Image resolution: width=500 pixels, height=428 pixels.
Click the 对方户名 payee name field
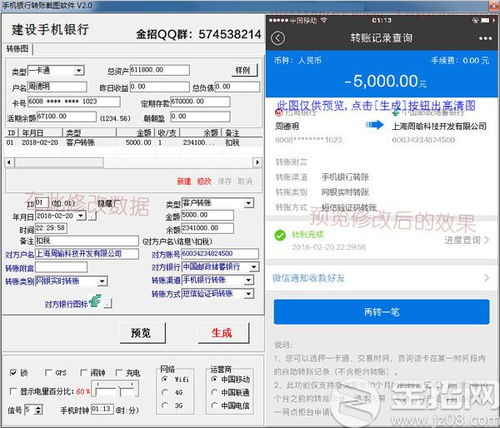pyautogui.click(x=87, y=254)
